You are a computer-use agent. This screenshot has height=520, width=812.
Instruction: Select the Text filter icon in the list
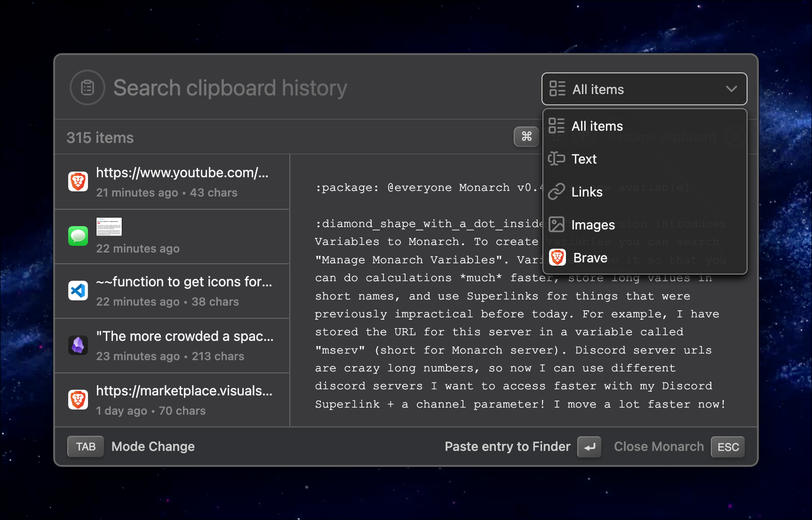557,159
